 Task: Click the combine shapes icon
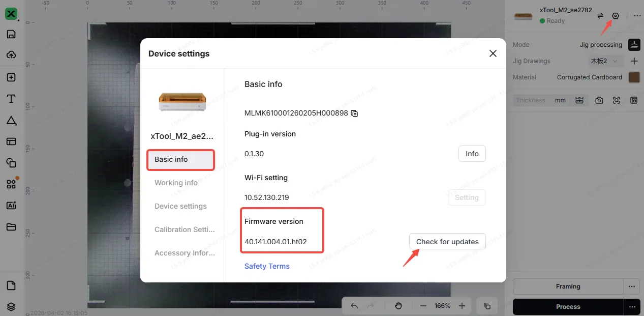(11, 163)
